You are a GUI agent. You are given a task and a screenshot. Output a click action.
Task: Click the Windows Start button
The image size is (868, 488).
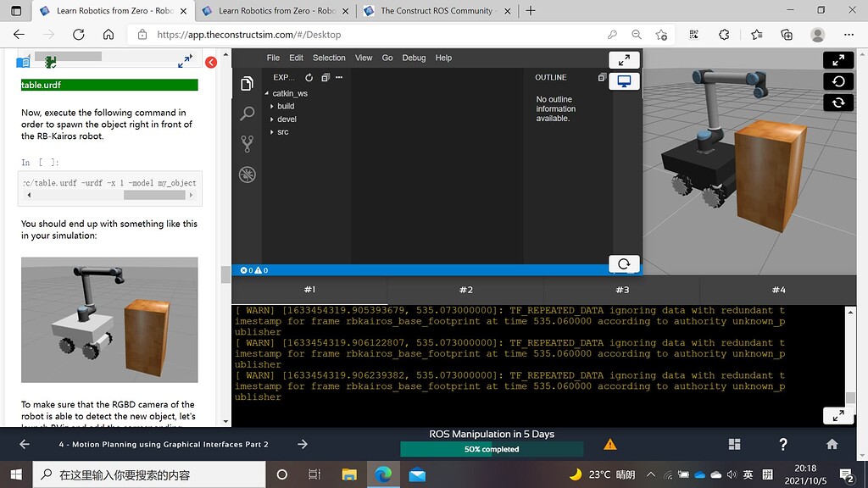pos(16,474)
